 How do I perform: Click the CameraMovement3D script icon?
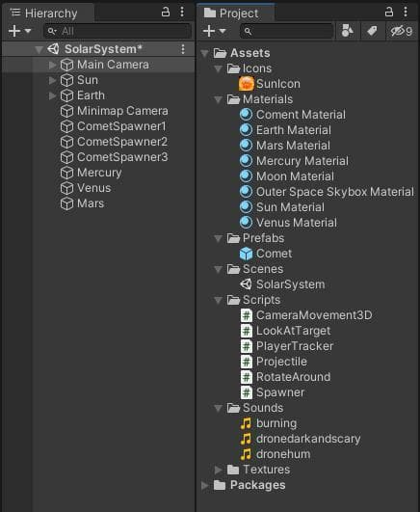(x=247, y=315)
